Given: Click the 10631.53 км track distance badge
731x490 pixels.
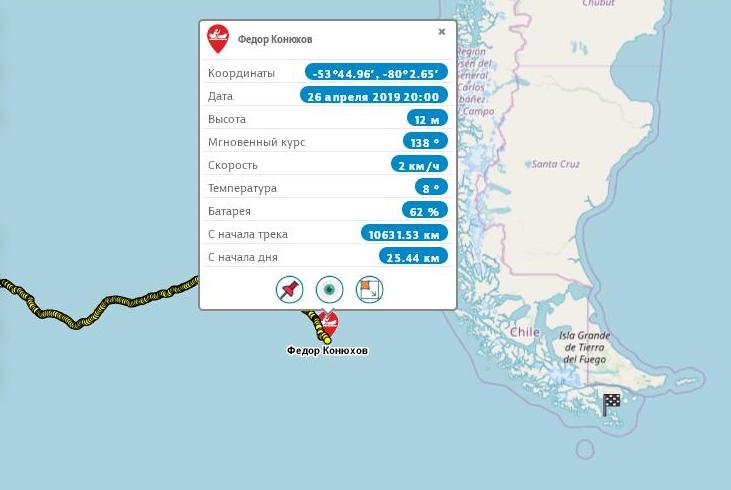Looking at the screenshot, I should [404, 233].
